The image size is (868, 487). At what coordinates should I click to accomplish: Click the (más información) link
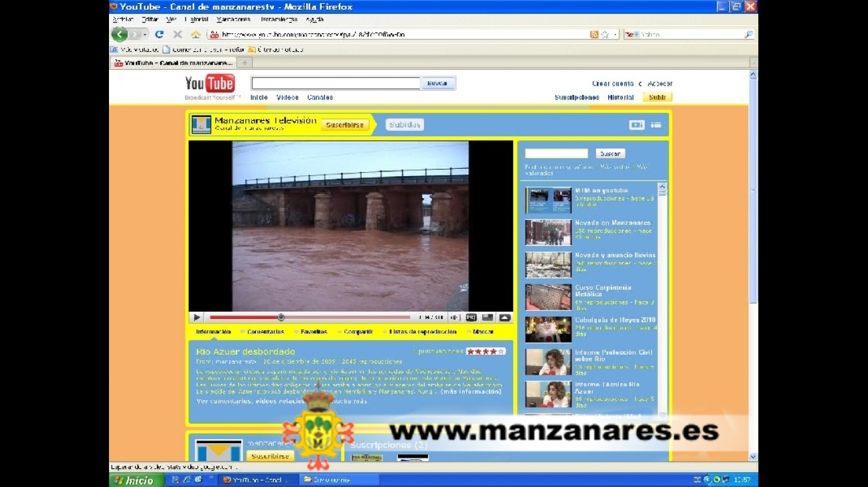point(471,392)
